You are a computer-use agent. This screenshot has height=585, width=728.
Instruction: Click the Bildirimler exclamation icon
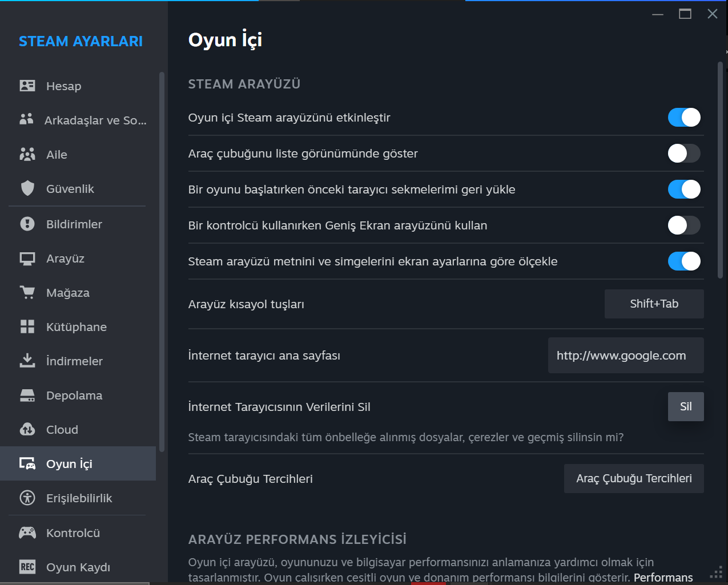coord(27,224)
